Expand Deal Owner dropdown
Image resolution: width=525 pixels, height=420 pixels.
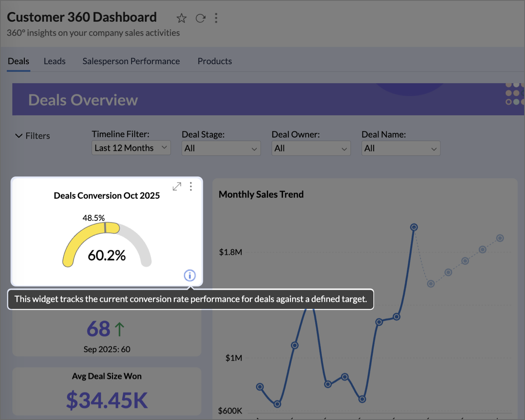click(311, 149)
